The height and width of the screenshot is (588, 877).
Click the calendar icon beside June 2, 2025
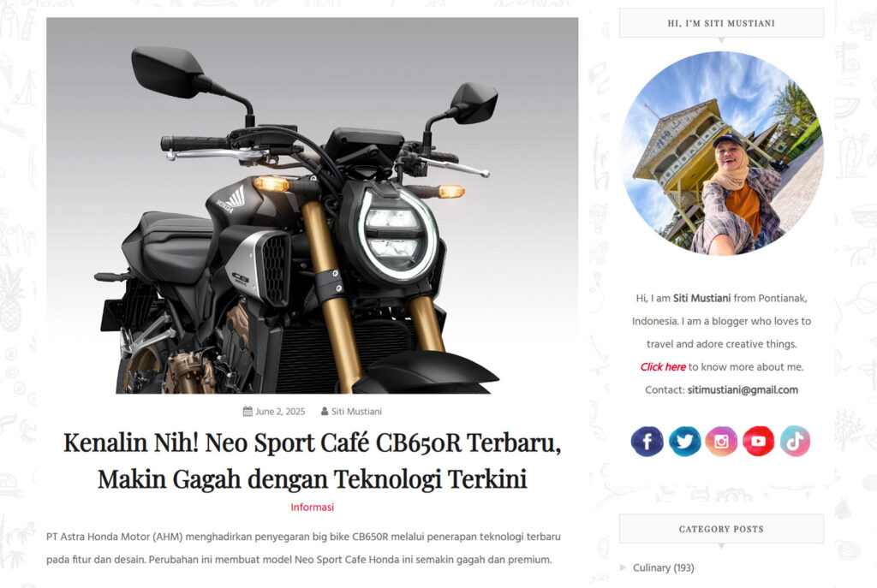pos(248,412)
